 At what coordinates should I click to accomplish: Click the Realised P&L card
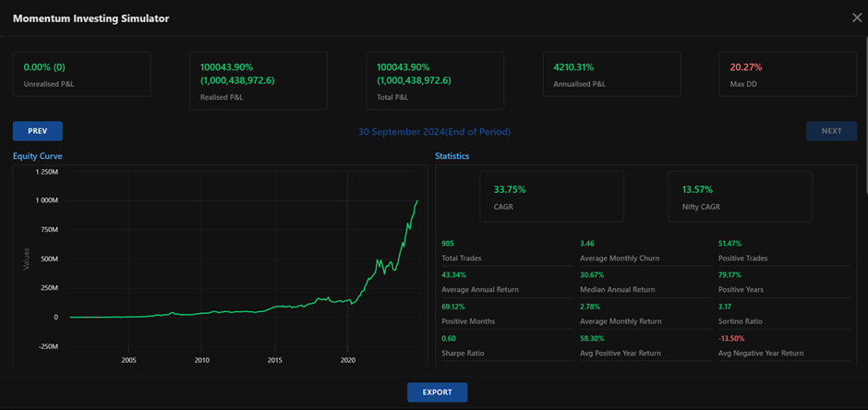258,80
